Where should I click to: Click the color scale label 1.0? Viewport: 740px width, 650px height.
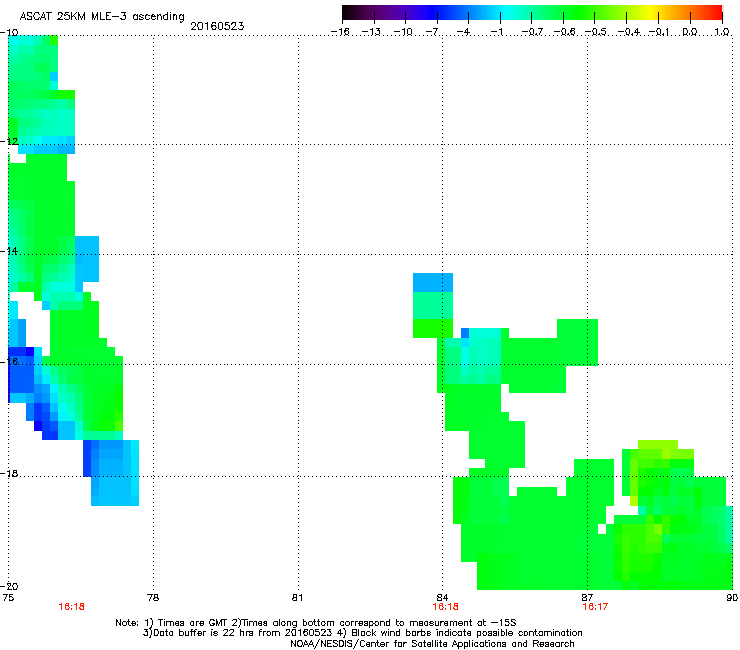(x=722, y=32)
